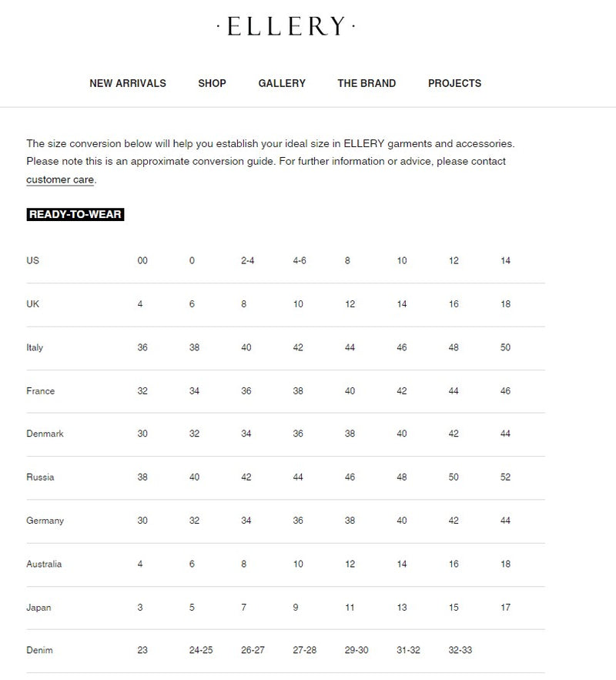Navigate to PROJECTS in the navigation
The image size is (616, 680).
click(454, 83)
